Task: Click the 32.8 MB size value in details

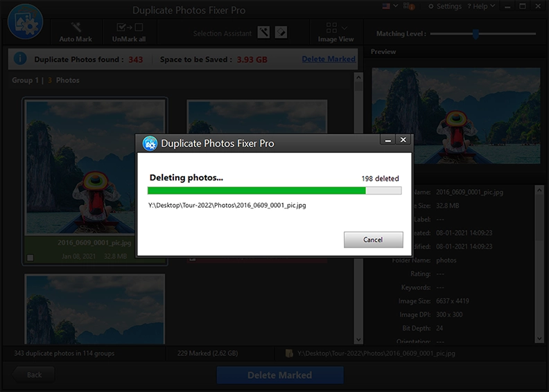Action: click(448, 206)
